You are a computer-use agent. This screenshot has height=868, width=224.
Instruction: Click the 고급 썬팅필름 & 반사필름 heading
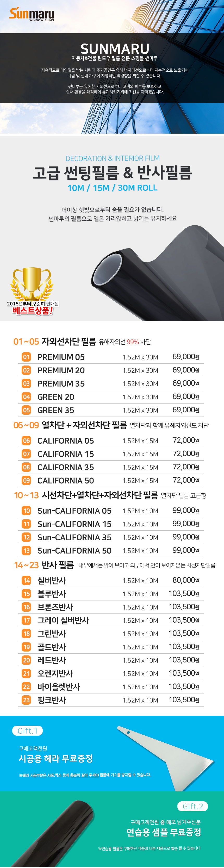click(112, 173)
